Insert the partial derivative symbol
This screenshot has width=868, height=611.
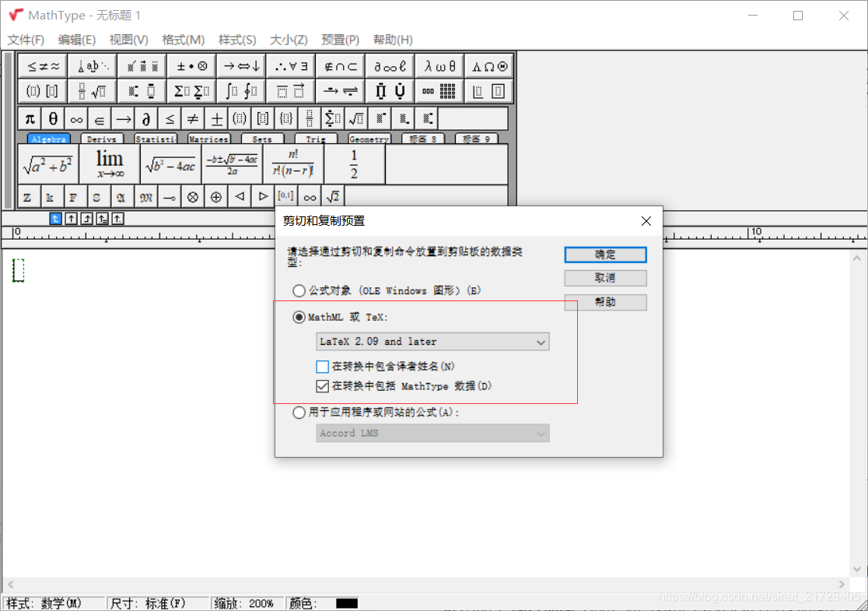pyautogui.click(x=146, y=118)
